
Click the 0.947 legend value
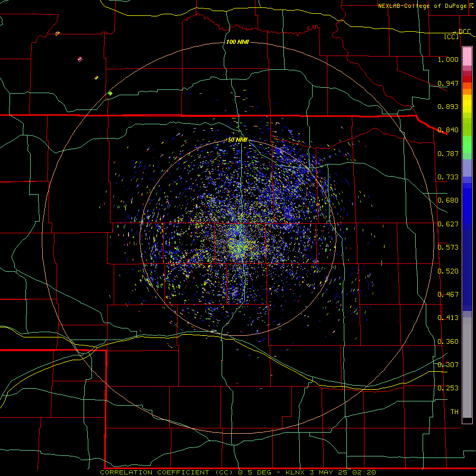pos(448,83)
